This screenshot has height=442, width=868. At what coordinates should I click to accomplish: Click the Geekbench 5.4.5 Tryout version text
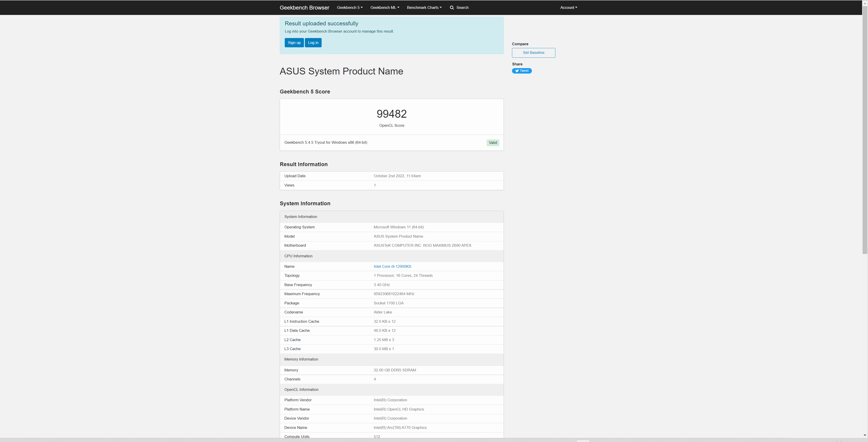pyautogui.click(x=325, y=143)
